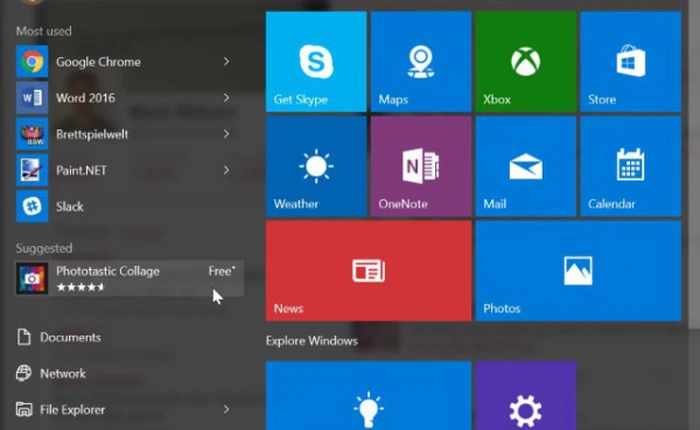Open the Network text link
The image size is (700, 430).
click(62, 373)
